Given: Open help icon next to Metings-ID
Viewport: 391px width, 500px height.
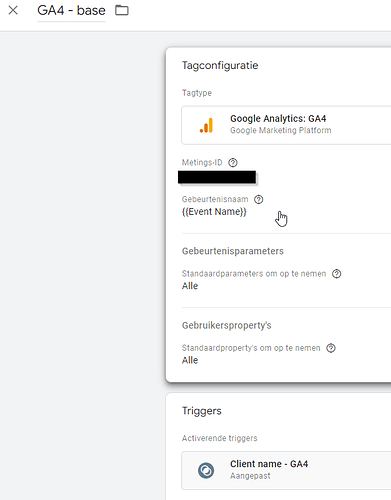Looking at the screenshot, I should 233,163.
